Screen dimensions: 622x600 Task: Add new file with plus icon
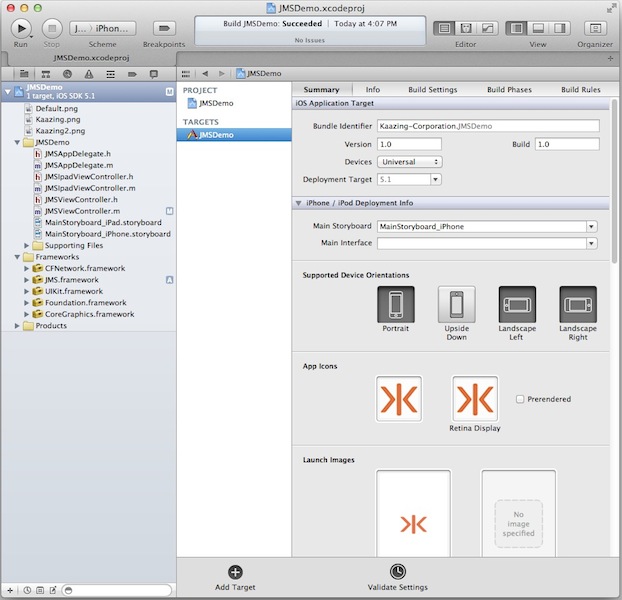(x=10, y=590)
